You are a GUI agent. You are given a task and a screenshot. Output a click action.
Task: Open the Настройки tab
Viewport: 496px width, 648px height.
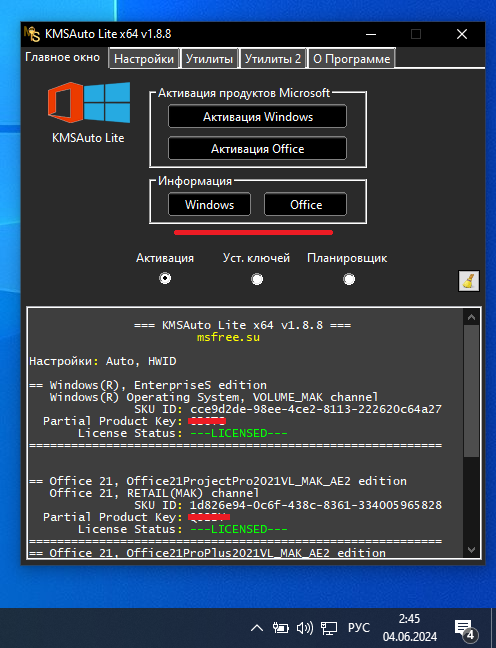click(144, 59)
